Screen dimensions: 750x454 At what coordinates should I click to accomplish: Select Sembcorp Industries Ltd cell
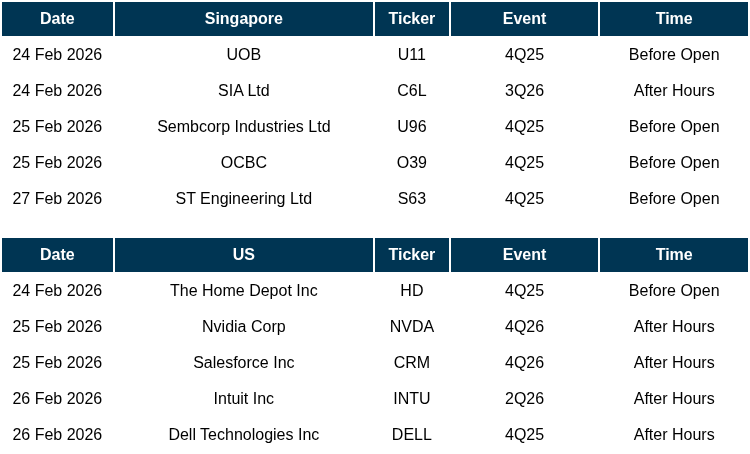pyautogui.click(x=244, y=127)
